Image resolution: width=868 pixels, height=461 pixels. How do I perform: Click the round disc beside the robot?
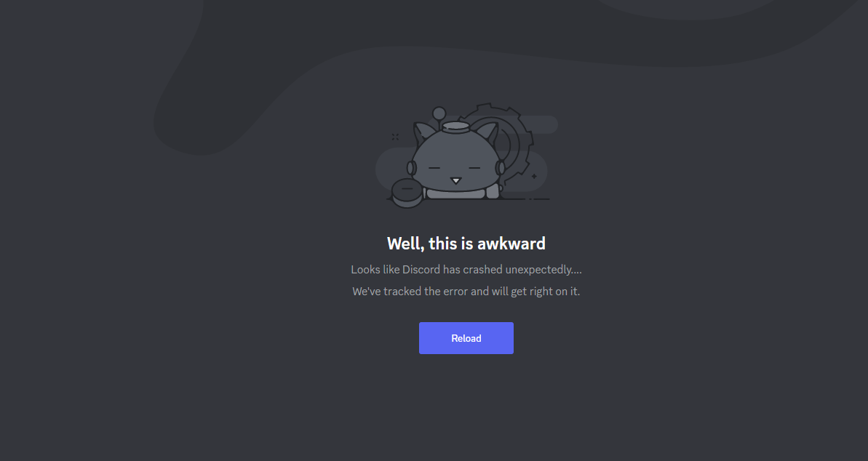click(407, 193)
